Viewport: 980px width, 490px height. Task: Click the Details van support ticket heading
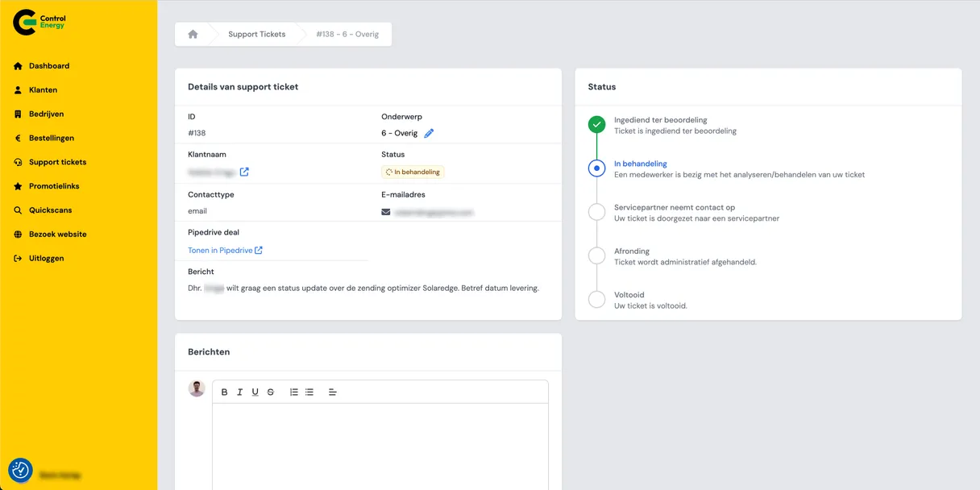click(243, 87)
